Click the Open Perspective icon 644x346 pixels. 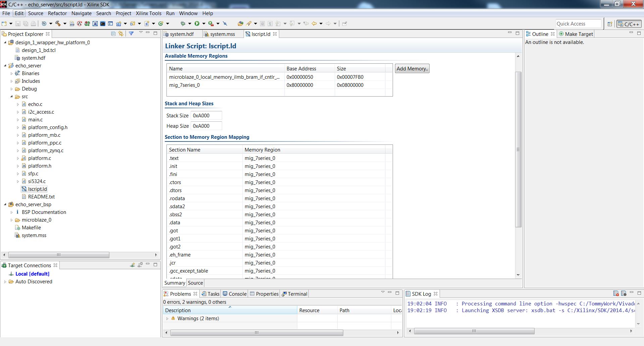(x=610, y=24)
